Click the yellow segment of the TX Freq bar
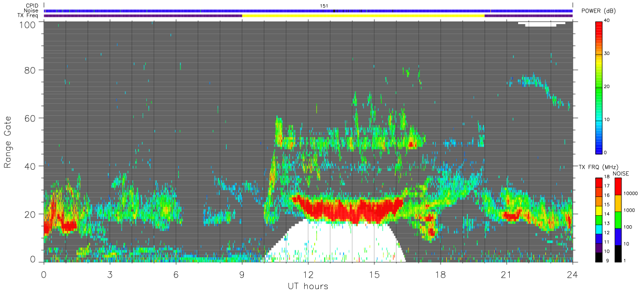The image size is (644, 297). pyautogui.click(x=363, y=16)
